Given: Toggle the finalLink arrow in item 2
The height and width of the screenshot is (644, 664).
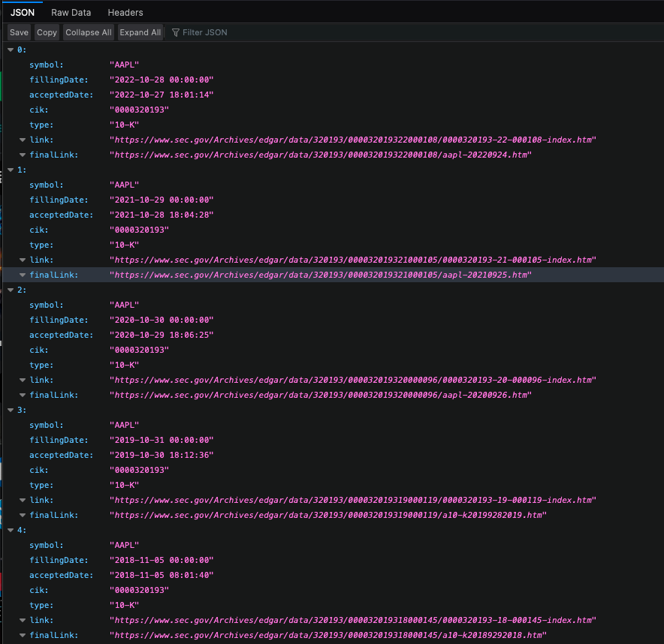Looking at the screenshot, I should click(x=23, y=396).
